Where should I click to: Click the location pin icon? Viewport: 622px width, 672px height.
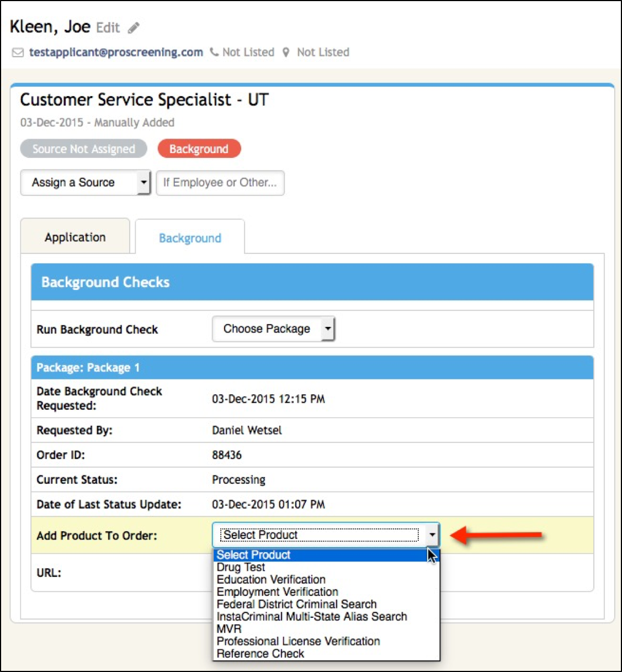click(286, 52)
